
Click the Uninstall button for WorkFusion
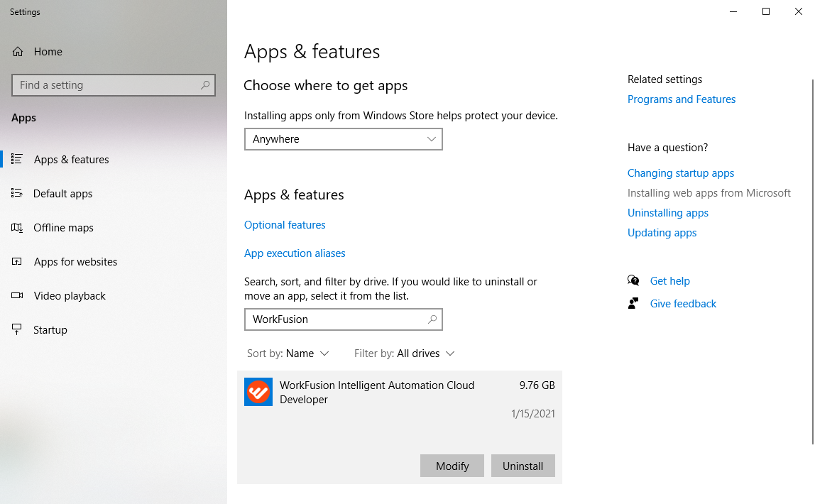coord(523,466)
